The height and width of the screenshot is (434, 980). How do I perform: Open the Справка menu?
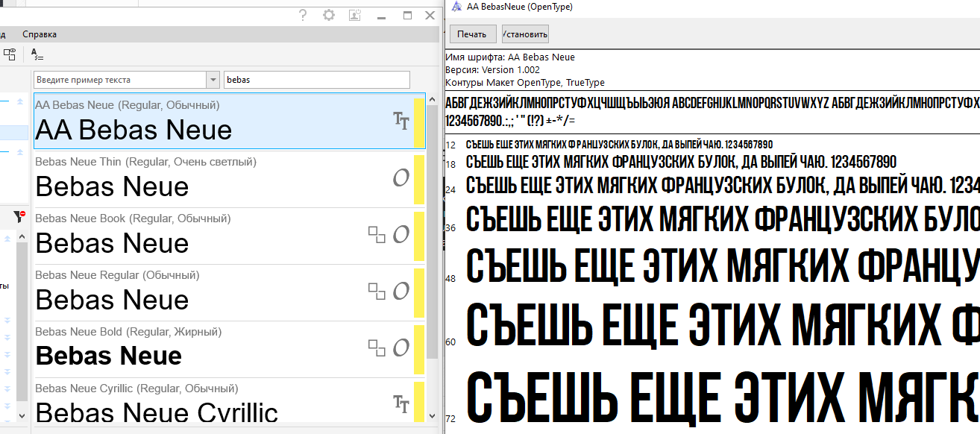click(40, 34)
